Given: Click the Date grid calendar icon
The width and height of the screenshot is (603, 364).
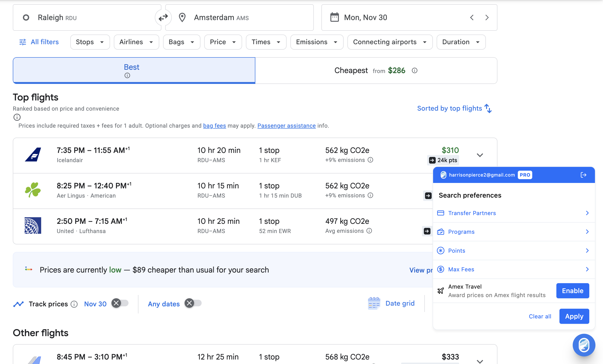Looking at the screenshot, I should pyautogui.click(x=374, y=303).
